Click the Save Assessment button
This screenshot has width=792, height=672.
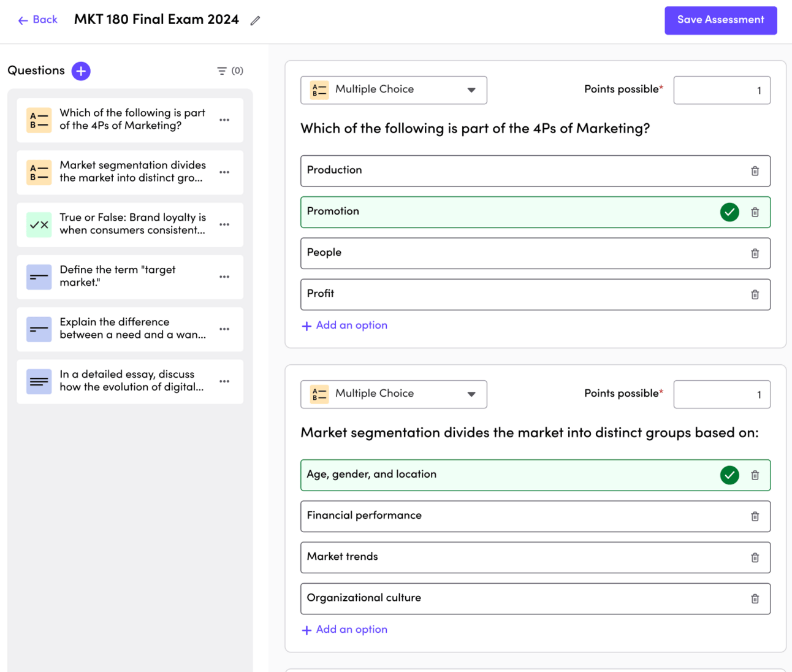point(721,20)
